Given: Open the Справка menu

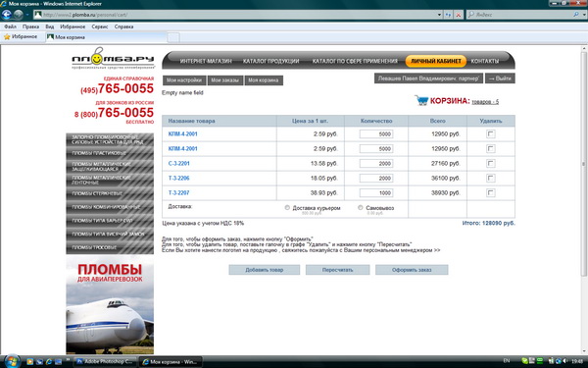Looking at the screenshot, I should (124, 26).
